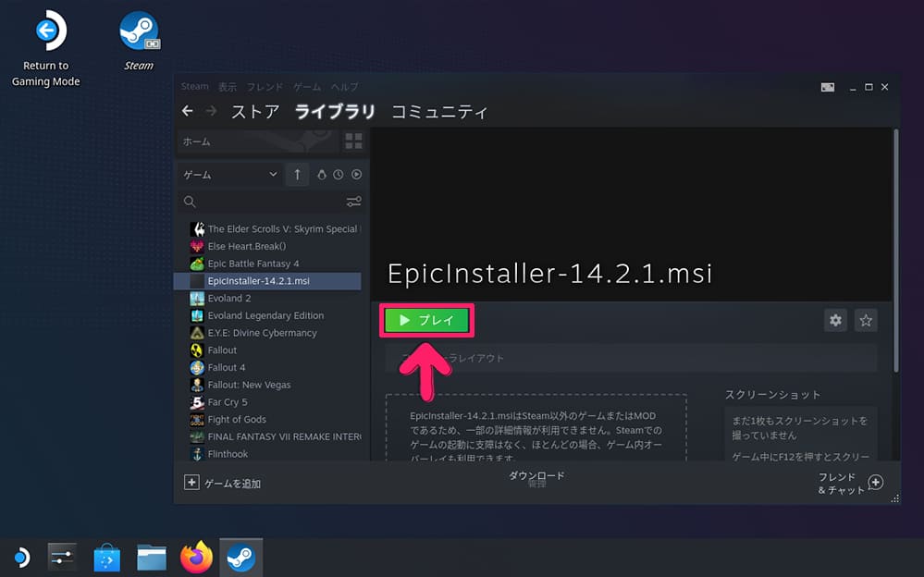924x577 pixels.
Task: Toggle the Linux penguin compatibility filter
Action: tap(321, 175)
